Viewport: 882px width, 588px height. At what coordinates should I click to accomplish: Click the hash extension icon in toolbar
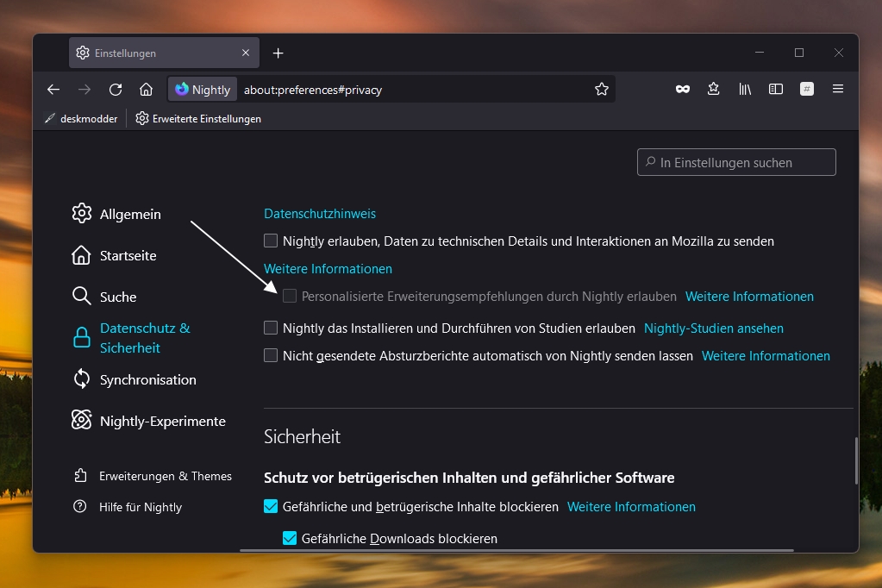pyautogui.click(x=807, y=89)
